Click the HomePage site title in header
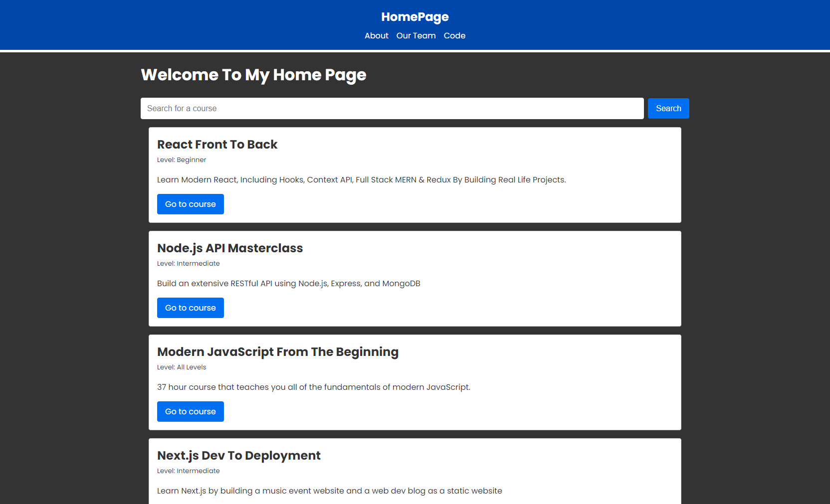The image size is (830, 504). pos(415,17)
